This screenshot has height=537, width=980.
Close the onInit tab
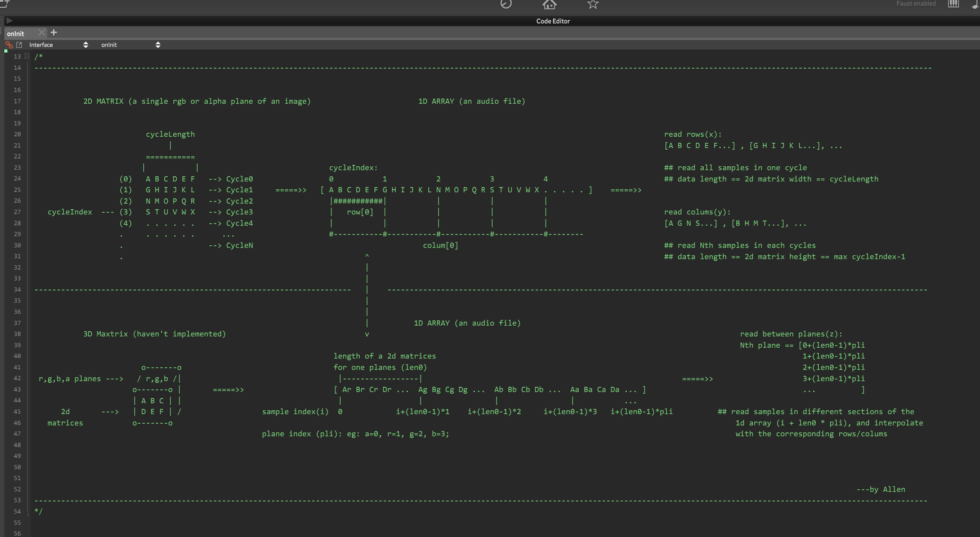point(42,33)
